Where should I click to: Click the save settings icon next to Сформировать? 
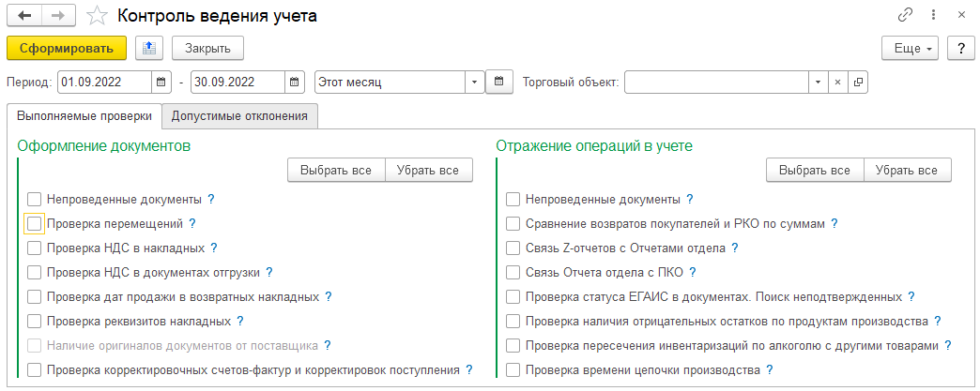(148, 48)
